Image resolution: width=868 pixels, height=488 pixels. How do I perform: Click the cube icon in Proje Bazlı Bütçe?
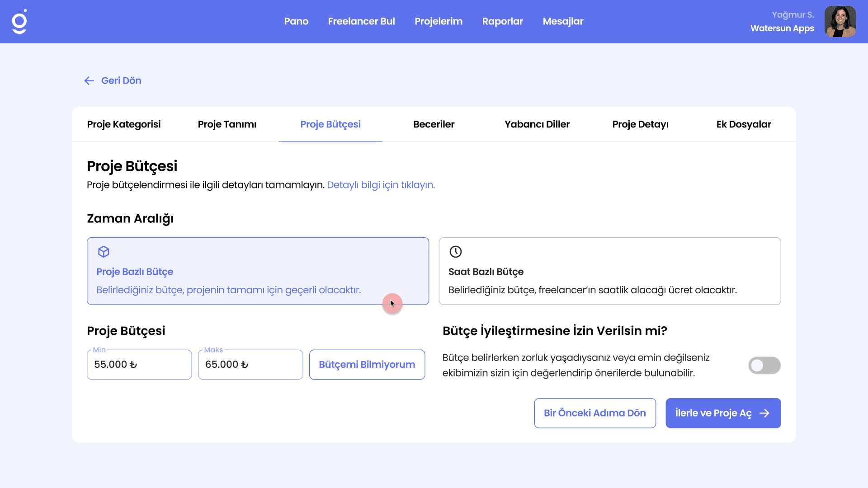[x=104, y=252]
